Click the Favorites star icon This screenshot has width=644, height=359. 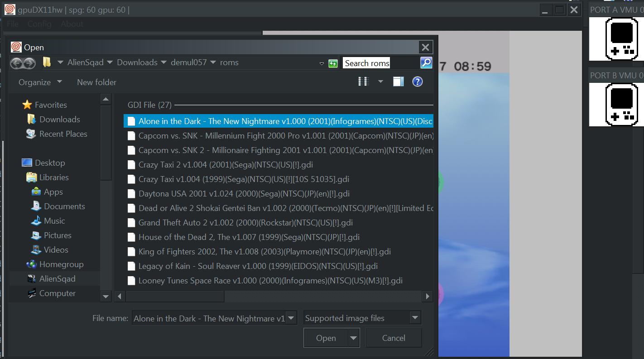coord(27,105)
